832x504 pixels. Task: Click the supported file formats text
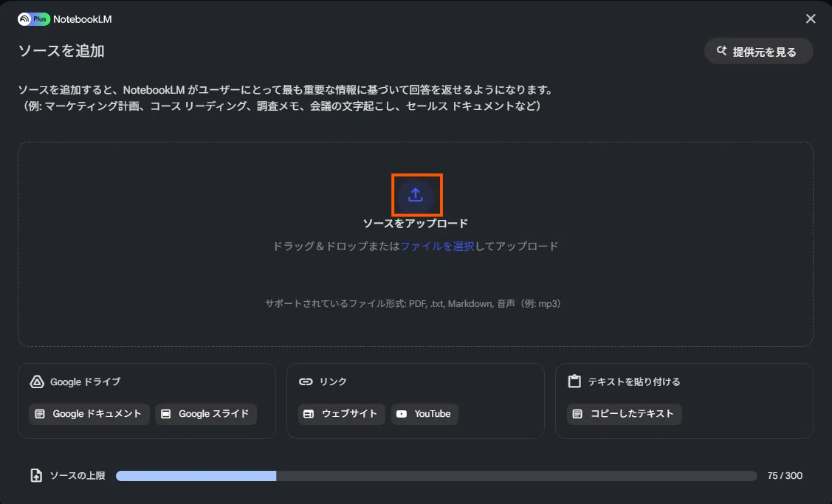[413, 303]
